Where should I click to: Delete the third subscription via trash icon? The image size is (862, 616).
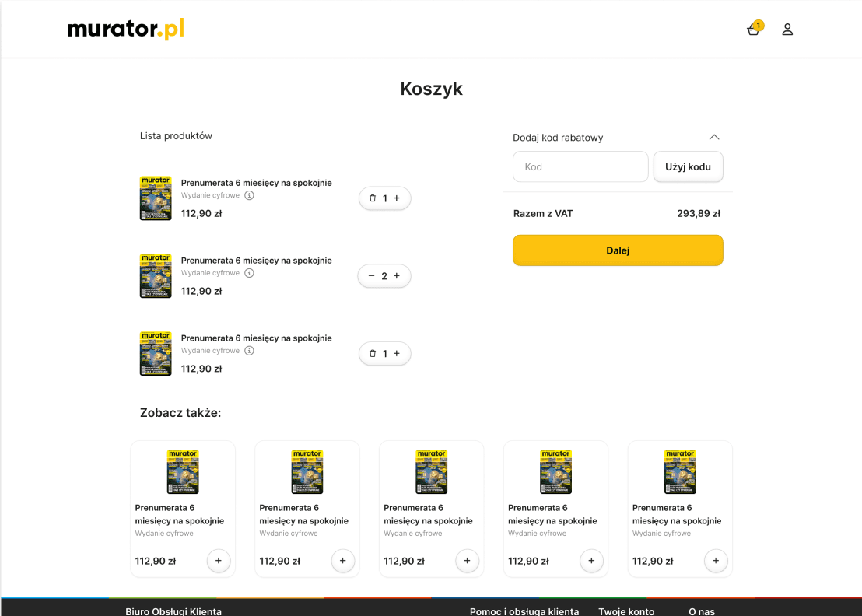click(x=373, y=353)
